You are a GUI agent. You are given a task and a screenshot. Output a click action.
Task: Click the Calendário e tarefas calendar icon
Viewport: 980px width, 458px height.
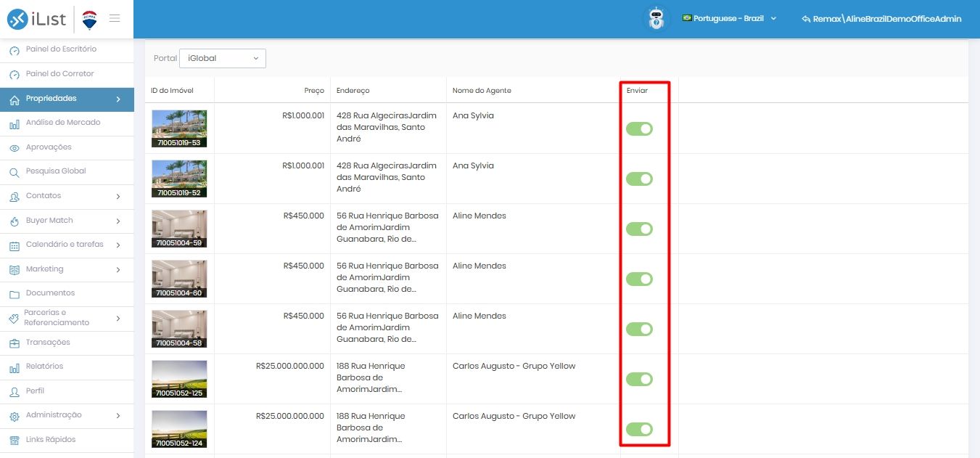click(15, 245)
